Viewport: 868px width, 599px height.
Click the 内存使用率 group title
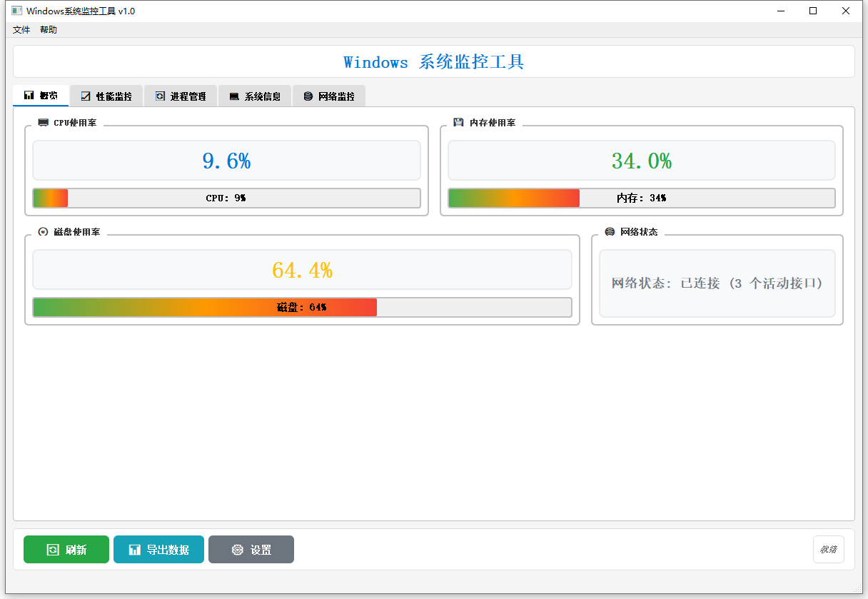tap(492, 123)
